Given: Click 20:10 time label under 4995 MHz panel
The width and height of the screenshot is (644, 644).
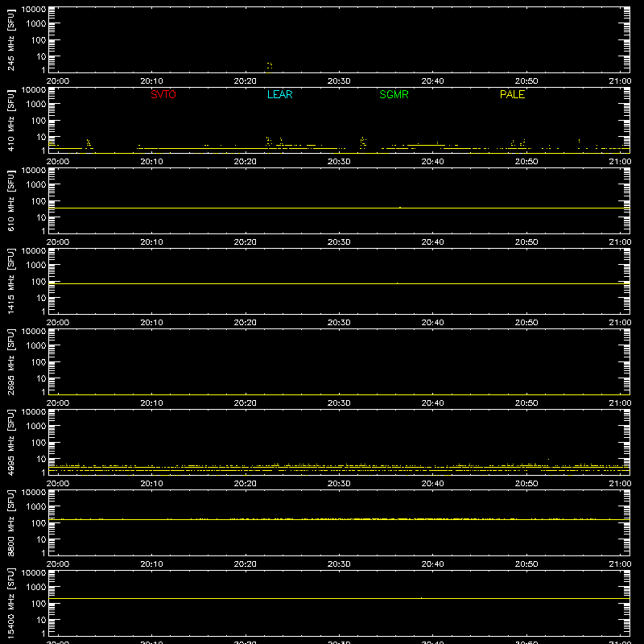Looking at the screenshot, I should (x=151, y=484).
